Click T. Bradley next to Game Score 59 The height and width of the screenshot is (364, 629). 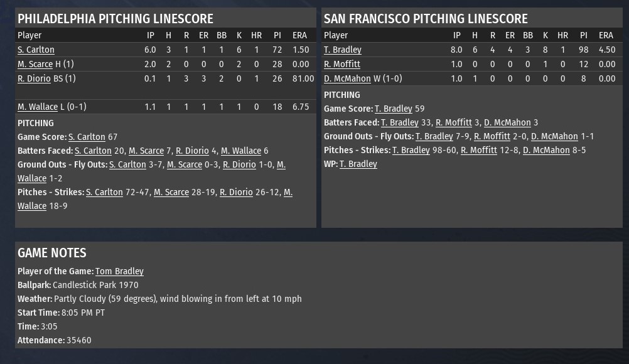click(394, 109)
